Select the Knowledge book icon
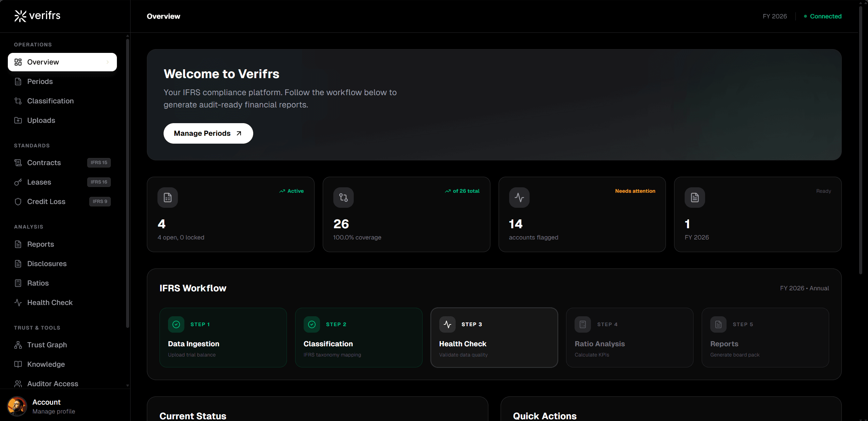This screenshot has height=421, width=868. click(x=18, y=364)
